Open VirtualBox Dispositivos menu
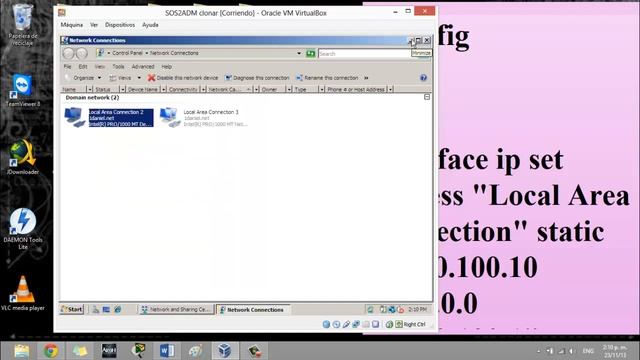This screenshot has height=360, width=640. (x=120, y=25)
